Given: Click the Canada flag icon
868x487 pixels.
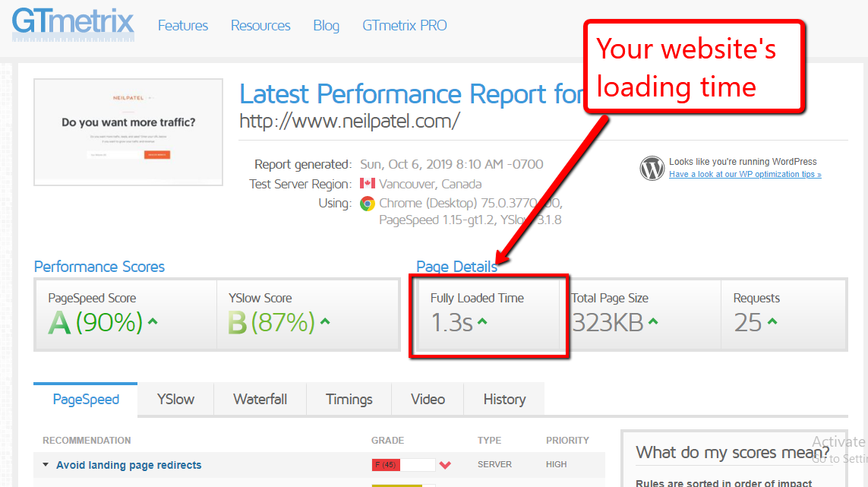Looking at the screenshot, I should pyautogui.click(x=367, y=183).
